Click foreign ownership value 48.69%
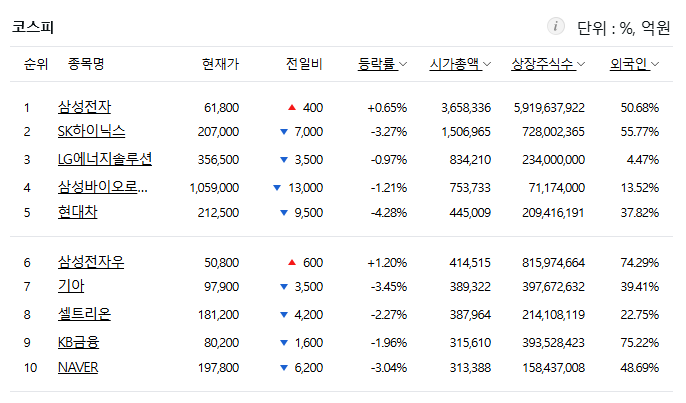686x403 pixels. coord(640,368)
